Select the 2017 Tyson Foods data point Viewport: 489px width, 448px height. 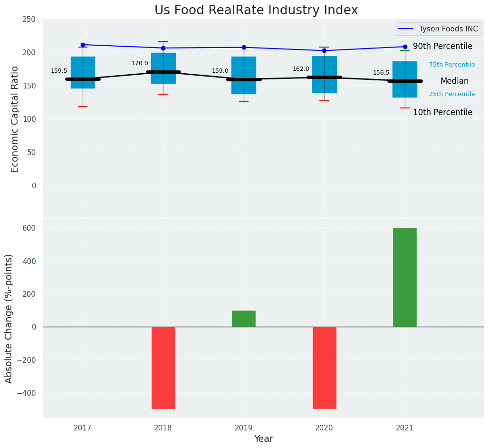tap(83, 45)
